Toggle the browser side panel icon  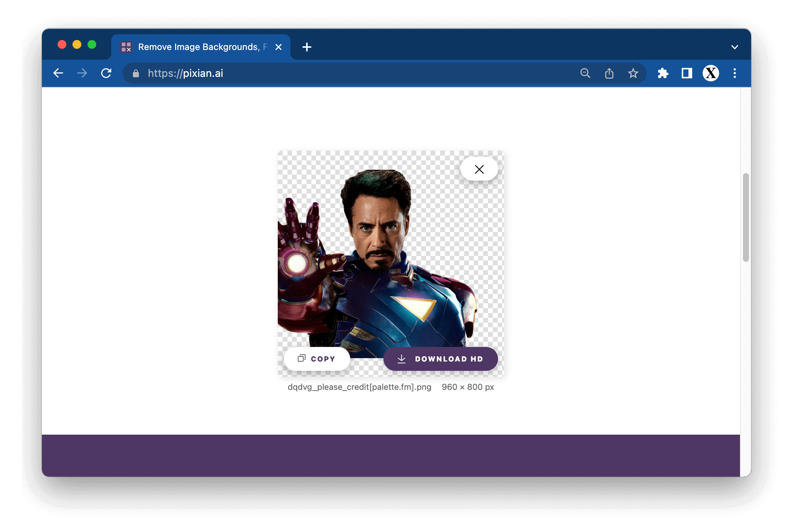tap(687, 73)
